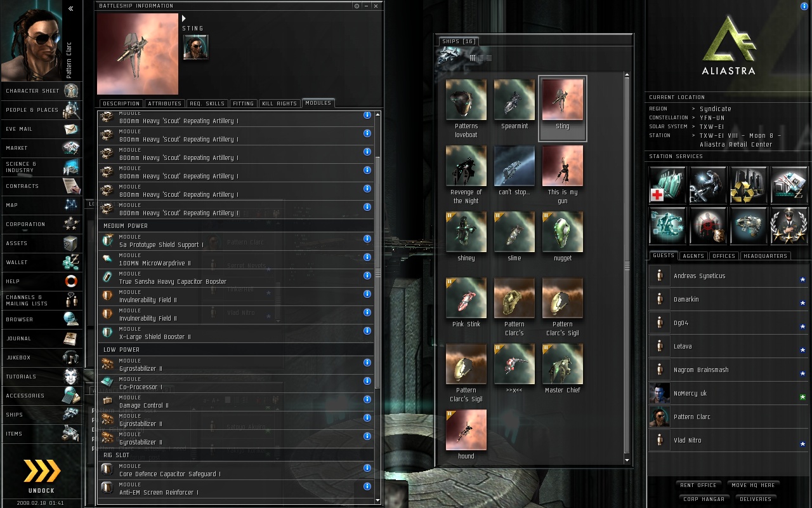Show info for Co-Processor I
Image resolution: width=812 pixels, height=508 pixels.
coord(367,381)
